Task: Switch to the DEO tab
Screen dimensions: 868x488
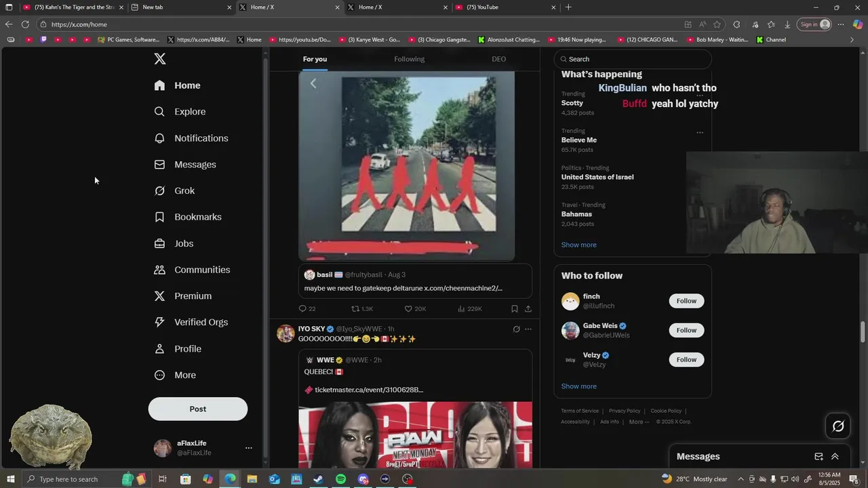Action: [498, 59]
